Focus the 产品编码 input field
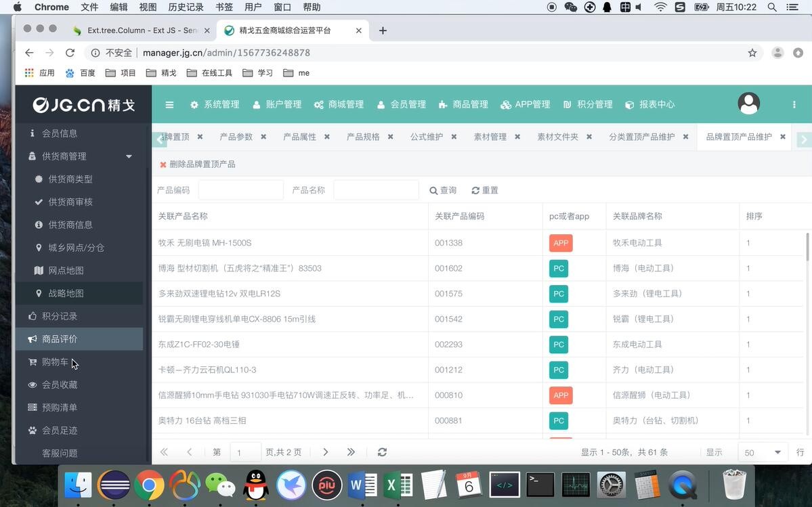The image size is (812, 507). tap(241, 190)
